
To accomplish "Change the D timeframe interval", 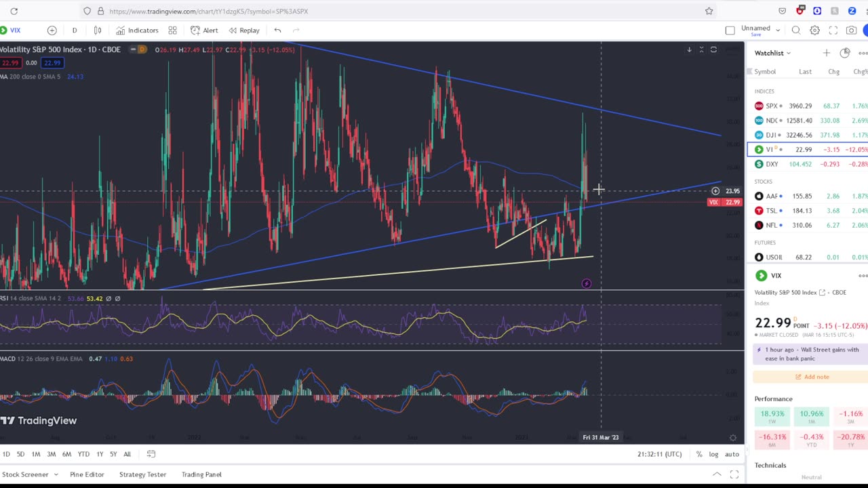I will click(x=75, y=30).
